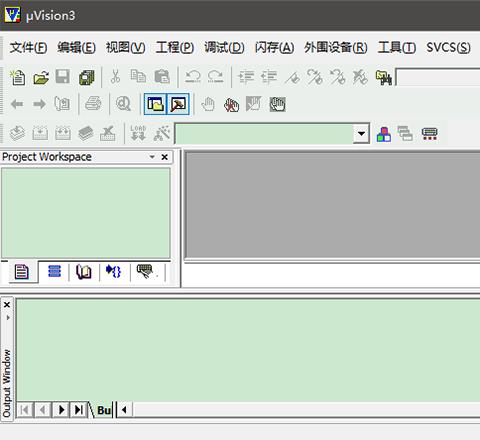Click output horizontal scrollbar left arrow

tap(125, 409)
